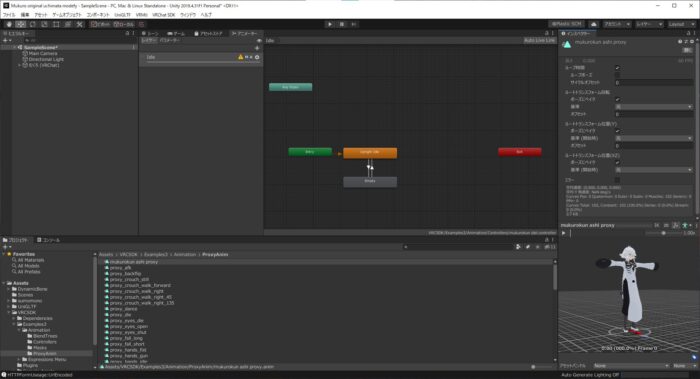
Task: Add a new animator layer with plus icon
Action: 257,48
